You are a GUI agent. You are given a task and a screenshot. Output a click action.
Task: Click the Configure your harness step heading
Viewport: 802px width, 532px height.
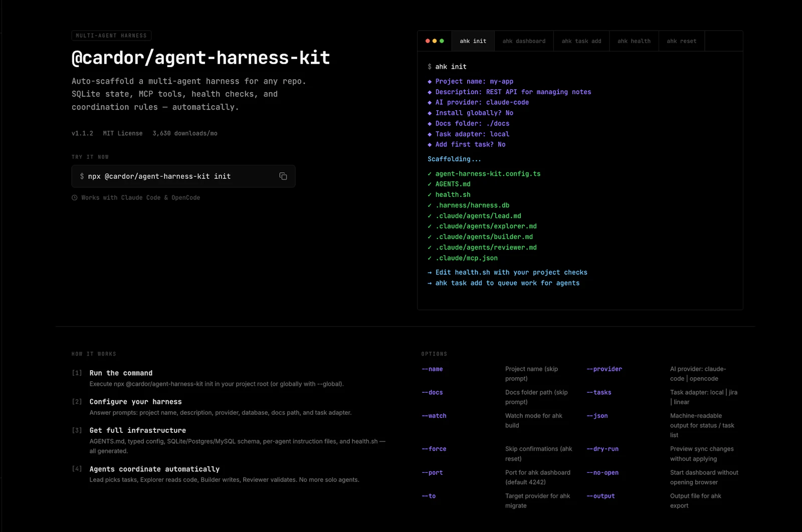(x=135, y=402)
